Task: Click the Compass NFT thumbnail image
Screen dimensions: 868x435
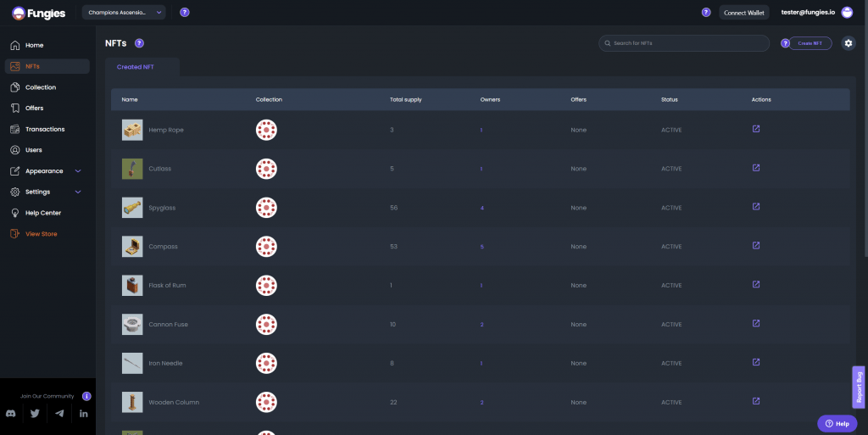Action: tap(132, 246)
